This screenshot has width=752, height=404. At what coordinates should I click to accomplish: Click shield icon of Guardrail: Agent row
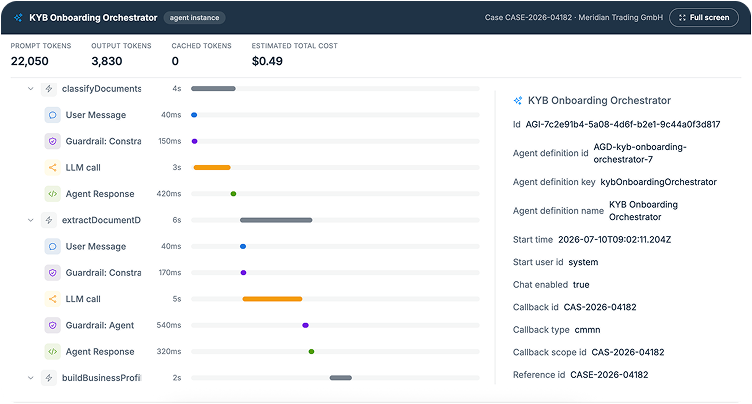tap(53, 325)
